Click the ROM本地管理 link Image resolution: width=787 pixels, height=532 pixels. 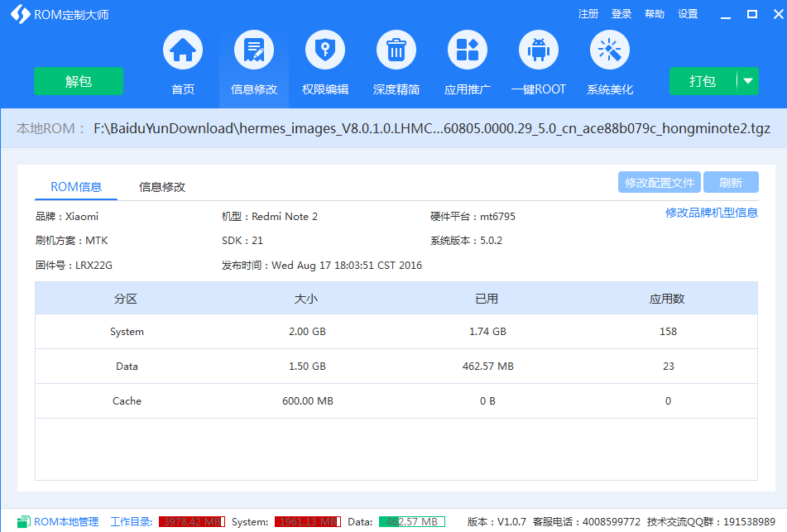(x=66, y=522)
